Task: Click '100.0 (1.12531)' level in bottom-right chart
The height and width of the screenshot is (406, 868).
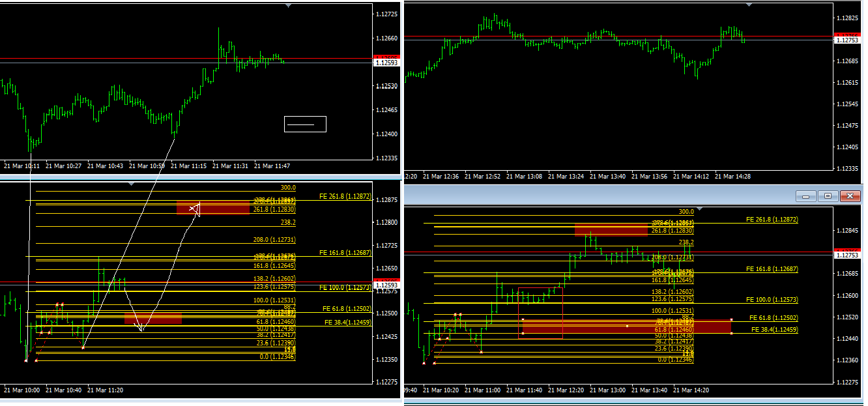Action: pyautogui.click(x=673, y=311)
